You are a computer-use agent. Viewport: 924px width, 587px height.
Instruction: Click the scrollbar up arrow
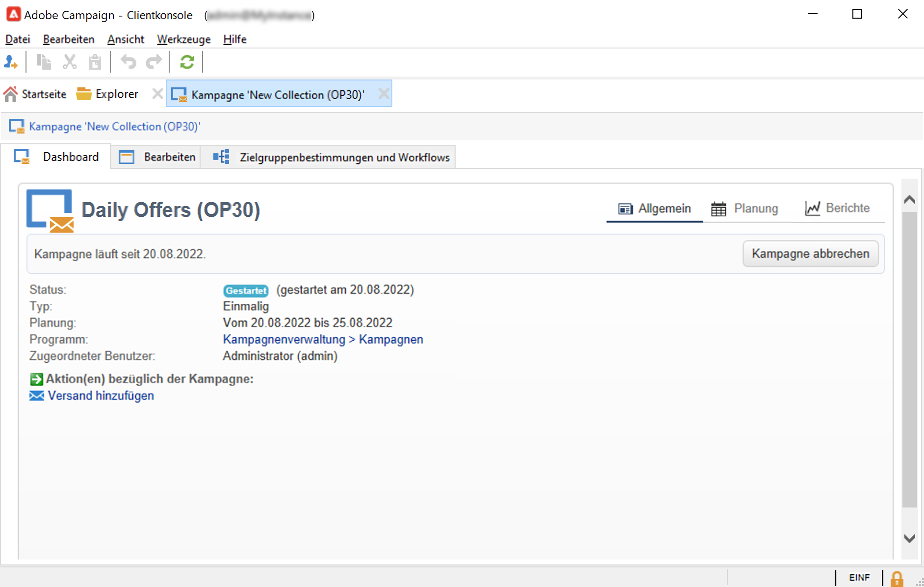(910, 200)
